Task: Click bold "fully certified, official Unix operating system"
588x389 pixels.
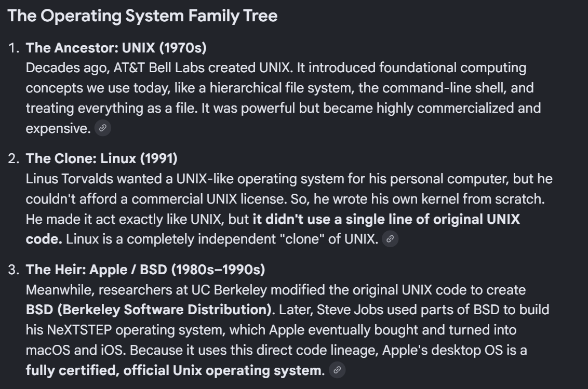Action: [173, 370]
